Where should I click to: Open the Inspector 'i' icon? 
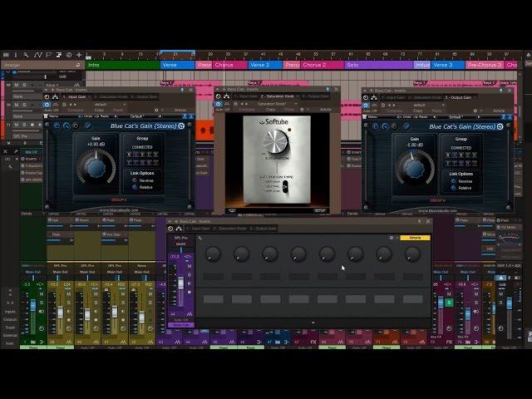click(16, 55)
